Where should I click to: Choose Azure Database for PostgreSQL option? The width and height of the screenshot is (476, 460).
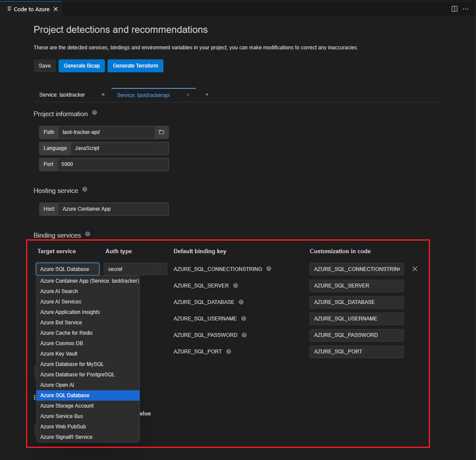point(88,374)
